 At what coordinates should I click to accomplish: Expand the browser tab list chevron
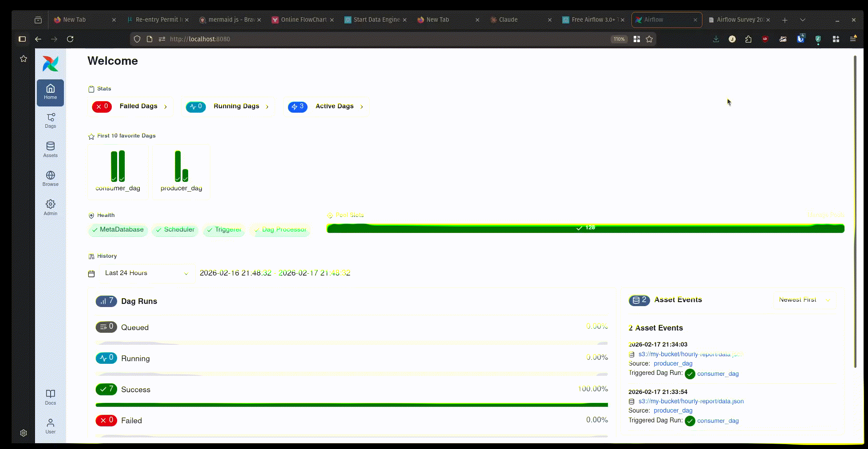tap(802, 20)
